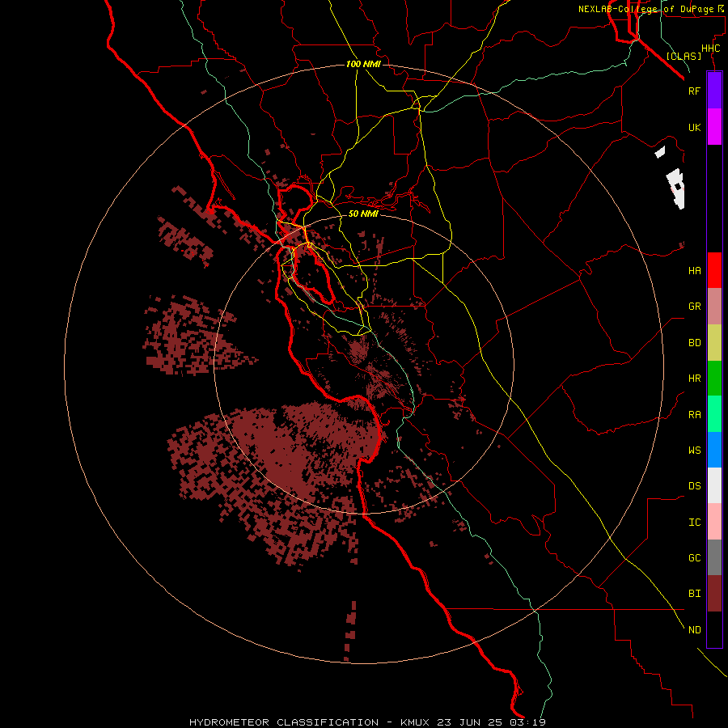Viewport: 728px width, 728px height.
Task: Click the yellow BD color swatch
Action: coord(714,343)
